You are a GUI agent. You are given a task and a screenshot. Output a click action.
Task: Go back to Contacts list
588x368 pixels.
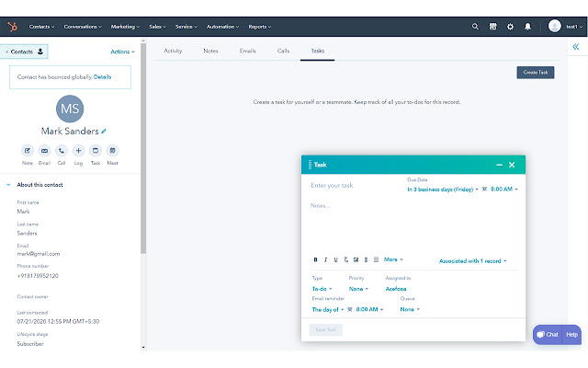tap(25, 52)
